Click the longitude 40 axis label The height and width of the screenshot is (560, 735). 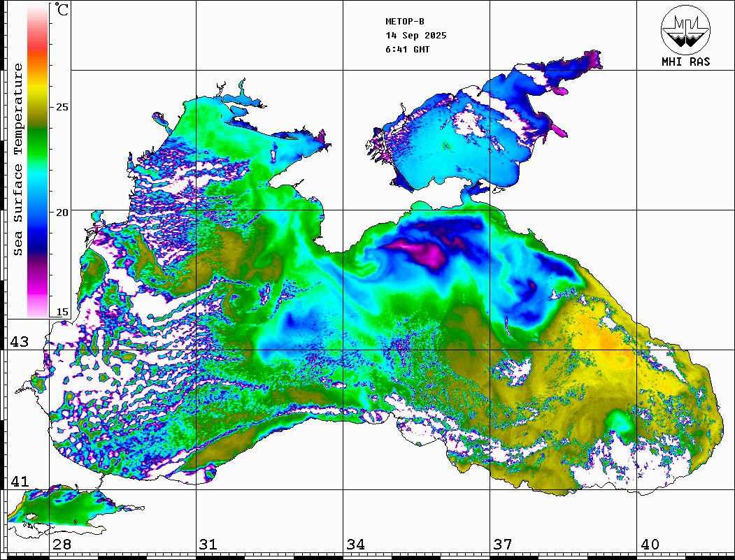650,545
